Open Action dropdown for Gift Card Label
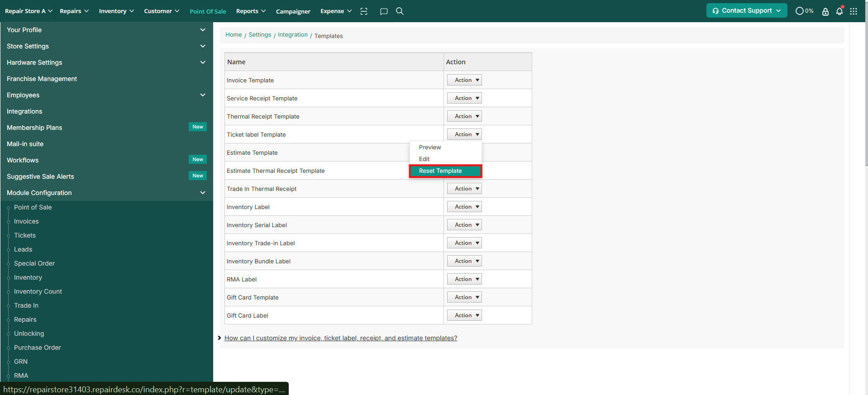The image size is (868, 395). [x=464, y=315]
